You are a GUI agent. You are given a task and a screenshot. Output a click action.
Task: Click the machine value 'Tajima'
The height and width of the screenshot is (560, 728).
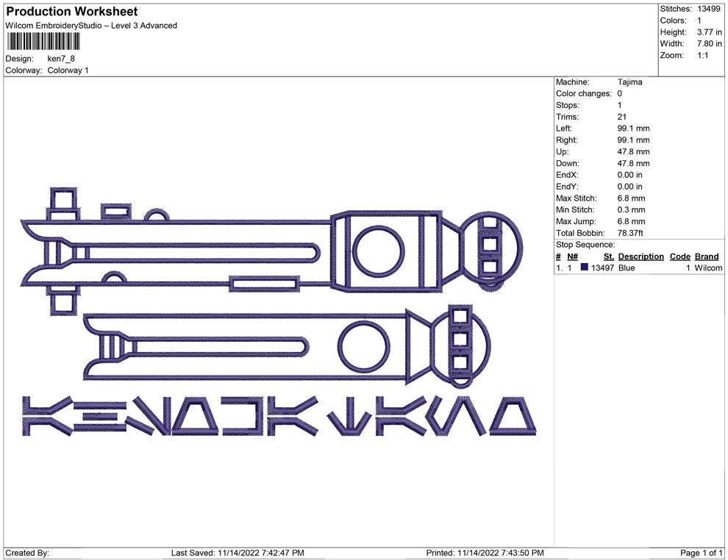click(x=630, y=82)
